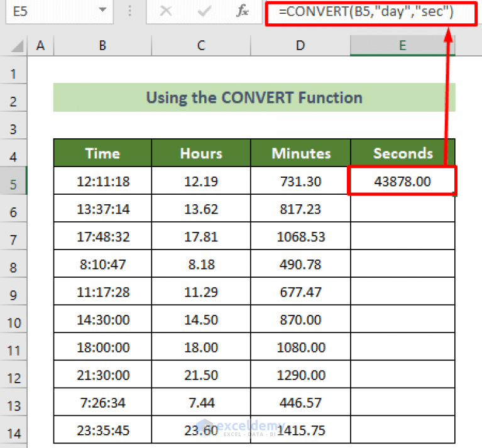Select cell with value 1080.00
The width and height of the screenshot is (482, 448).
coord(300,347)
